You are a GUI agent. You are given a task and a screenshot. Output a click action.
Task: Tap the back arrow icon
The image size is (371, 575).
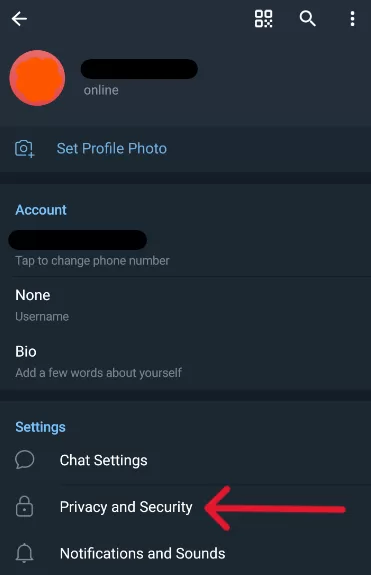tap(19, 19)
